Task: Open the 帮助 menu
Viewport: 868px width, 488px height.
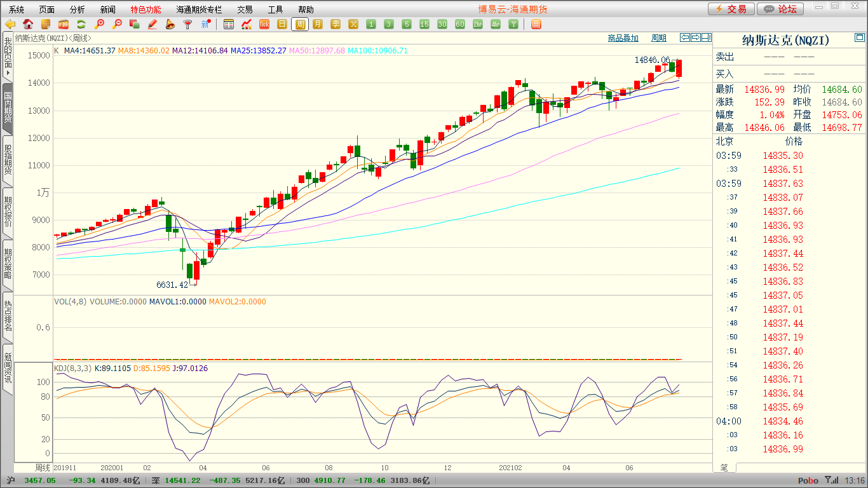Action: (306, 10)
